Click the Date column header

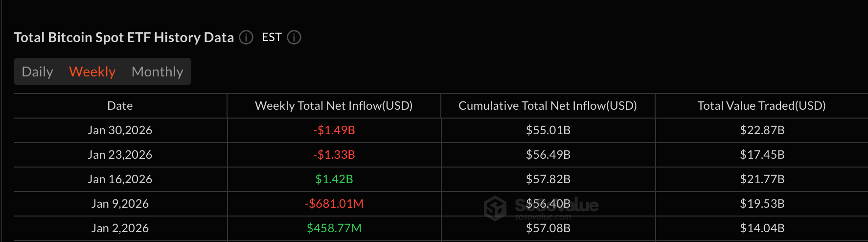coord(120,106)
